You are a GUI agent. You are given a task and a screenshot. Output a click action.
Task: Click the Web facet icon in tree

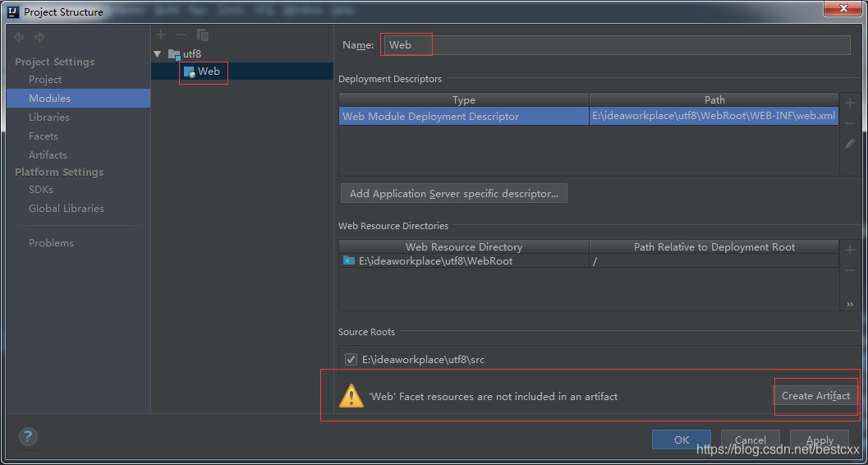point(190,71)
